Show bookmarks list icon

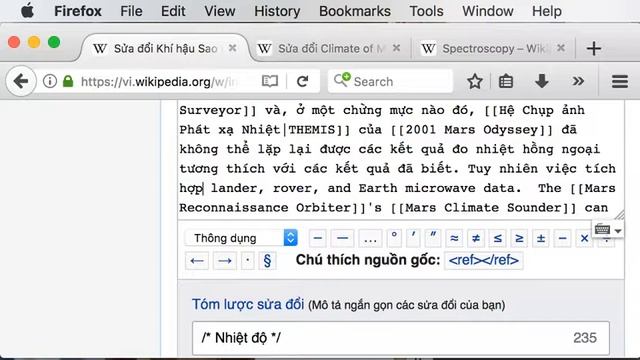pyautogui.click(x=506, y=81)
